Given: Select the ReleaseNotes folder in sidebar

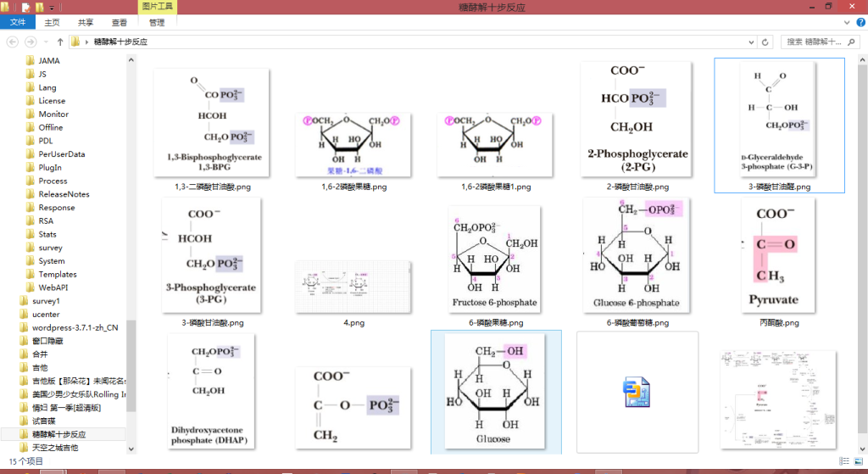Looking at the screenshot, I should click(64, 194).
